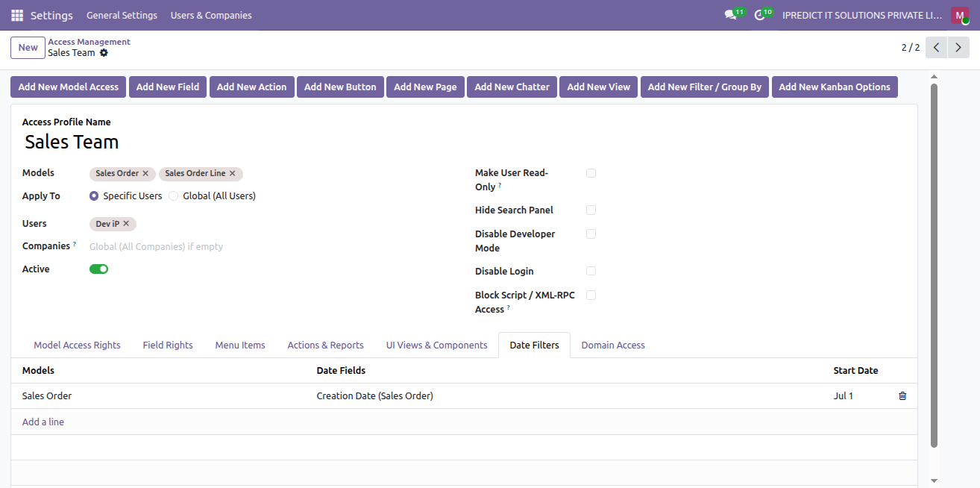Select the Global (All Users) radio option
This screenshot has width=980, height=488.
(174, 196)
